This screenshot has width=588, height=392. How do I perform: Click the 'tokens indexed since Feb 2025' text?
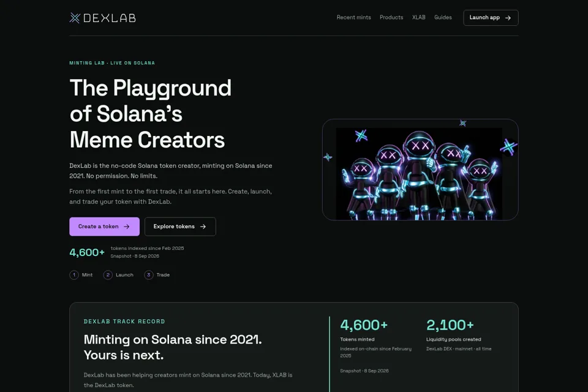pos(147,248)
